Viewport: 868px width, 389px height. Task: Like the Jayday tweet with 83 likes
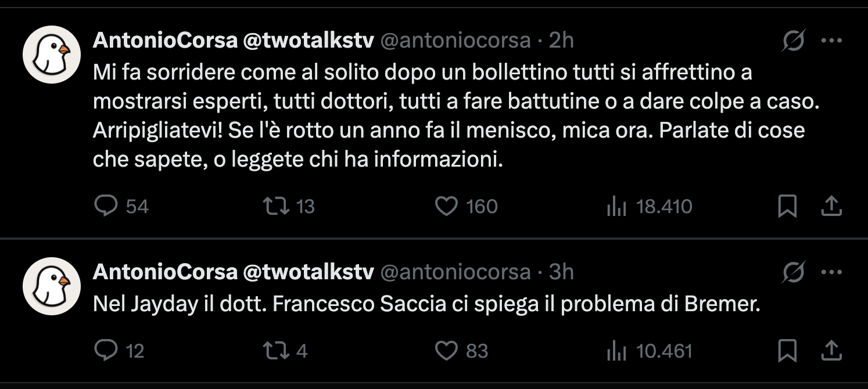click(446, 350)
